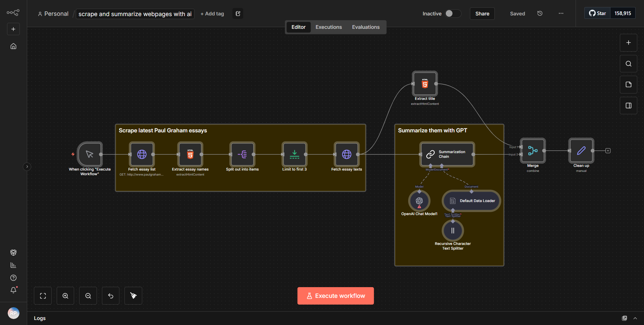Click the Share button
Viewport: 644px width, 325px height.
tap(482, 13)
